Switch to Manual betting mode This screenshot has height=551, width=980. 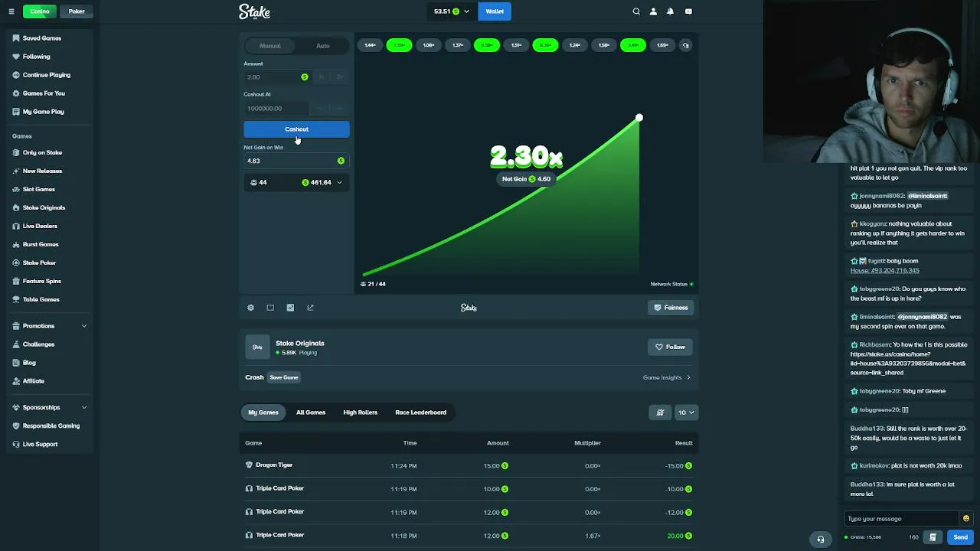coord(270,46)
